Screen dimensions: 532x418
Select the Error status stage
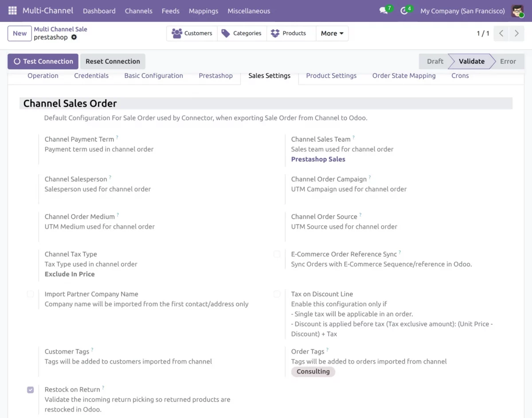point(508,61)
